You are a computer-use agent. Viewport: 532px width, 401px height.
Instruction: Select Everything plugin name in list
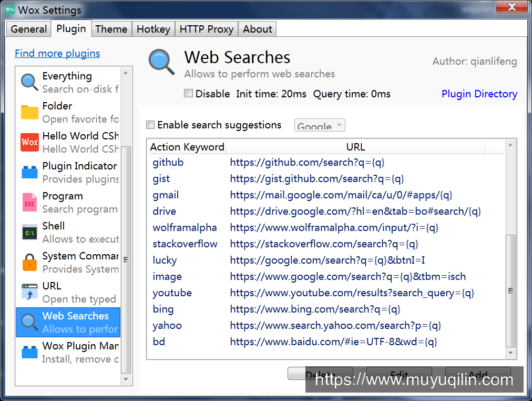pyautogui.click(x=67, y=76)
